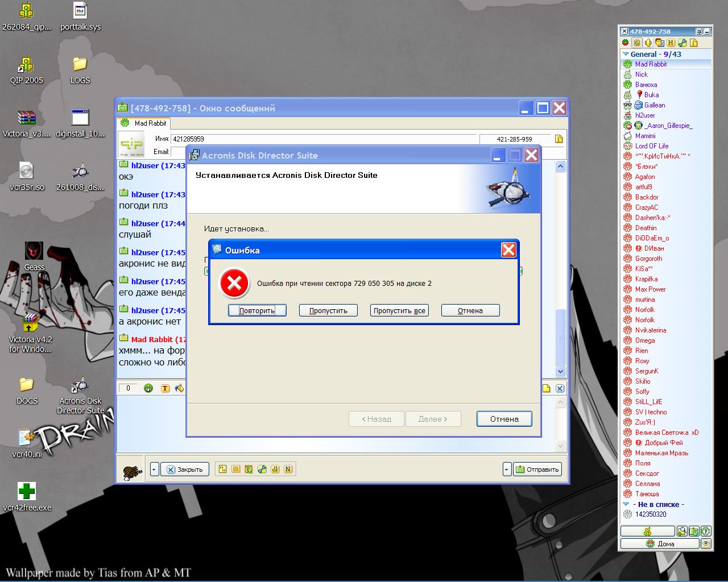This screenshot has height=582, width=728.
Task: Open vcr42free.exe on desktop
Action: [x=27, y=497]
